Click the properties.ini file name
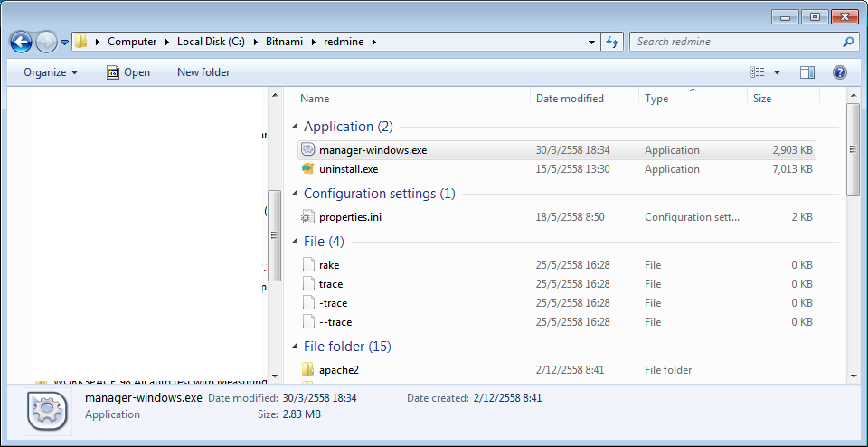The width and height of the screenshot is (868, 447). [x=351, y=217]
